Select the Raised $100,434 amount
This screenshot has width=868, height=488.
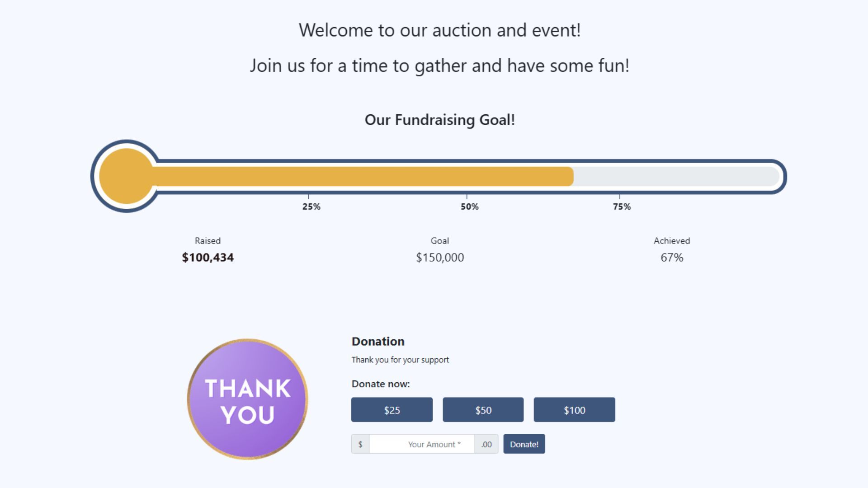coord(208,258)
